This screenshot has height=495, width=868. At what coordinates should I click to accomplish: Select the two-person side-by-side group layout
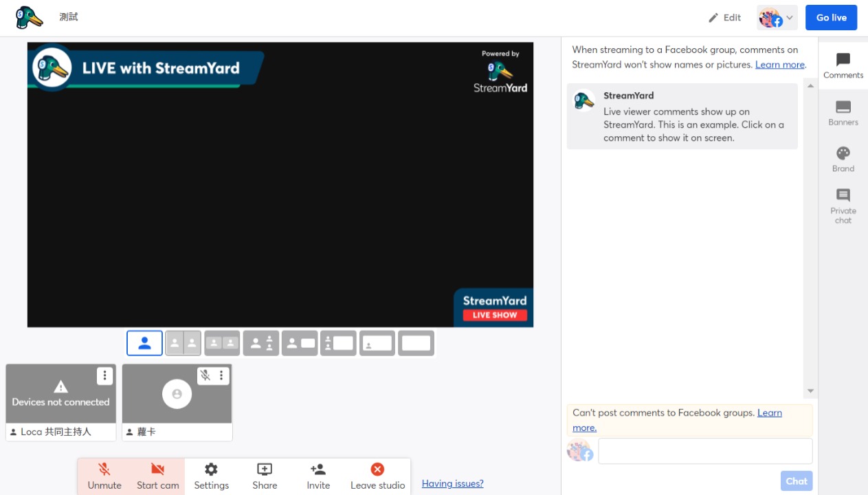pos(222,343)
